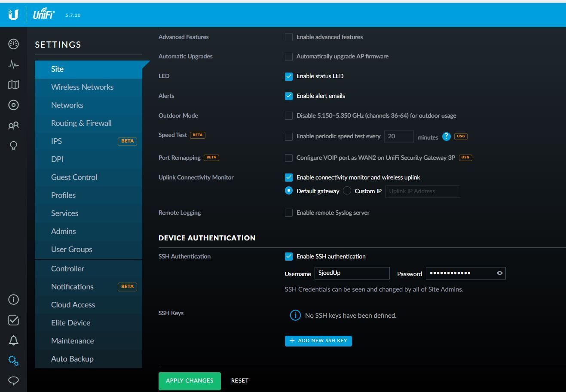Open the Clients icon in sidebar
The height and width of the screenshot is (392, 566).
(13, 126)
